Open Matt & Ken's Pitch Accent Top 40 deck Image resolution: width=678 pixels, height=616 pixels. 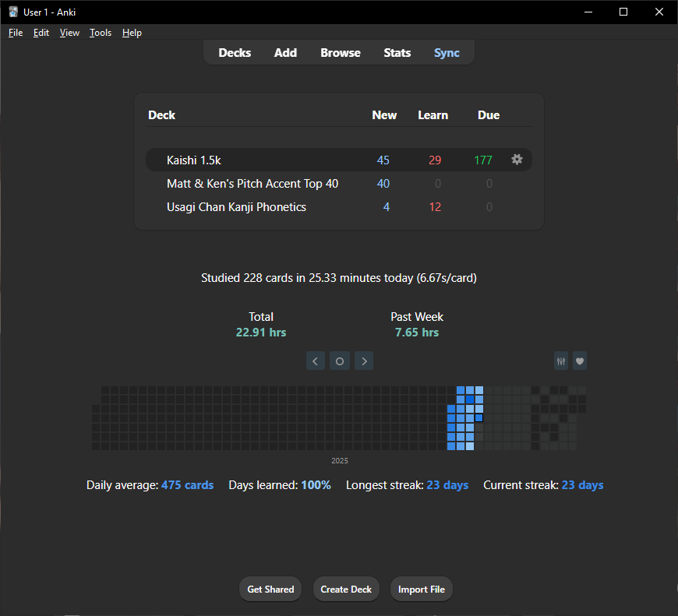pyautogui.click(x=252, y=184)
